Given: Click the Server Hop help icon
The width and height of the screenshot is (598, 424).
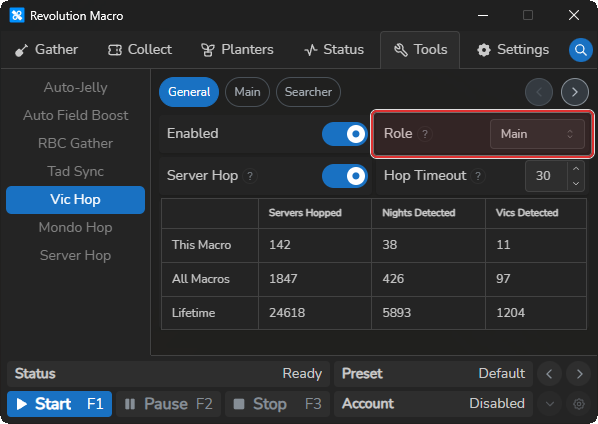Looking at the screenshot, I should (x=250, y=176).
